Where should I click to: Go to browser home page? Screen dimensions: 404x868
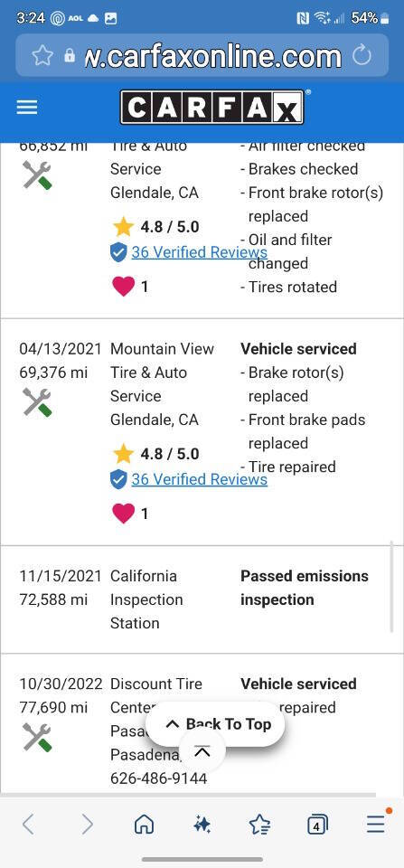pos(144,826)
